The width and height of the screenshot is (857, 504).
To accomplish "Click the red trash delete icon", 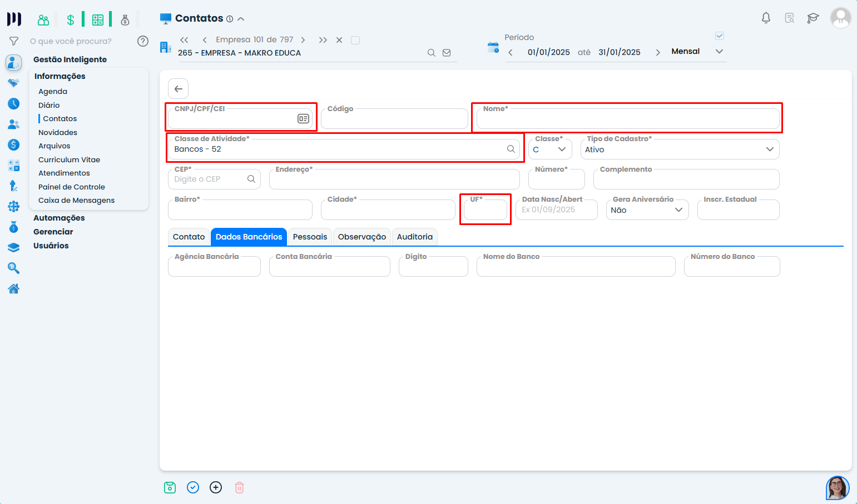I will point(239,487).
